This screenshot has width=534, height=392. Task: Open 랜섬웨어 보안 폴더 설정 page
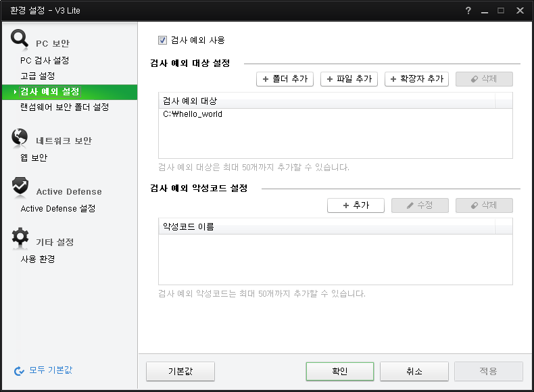coord(64,107)
